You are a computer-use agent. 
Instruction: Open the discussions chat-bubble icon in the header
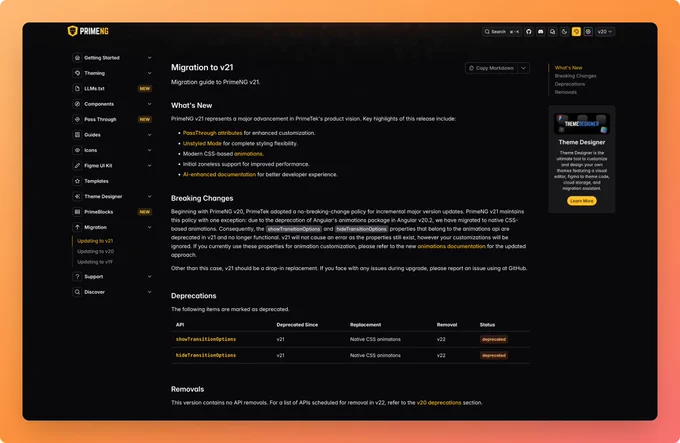(552, 32)
